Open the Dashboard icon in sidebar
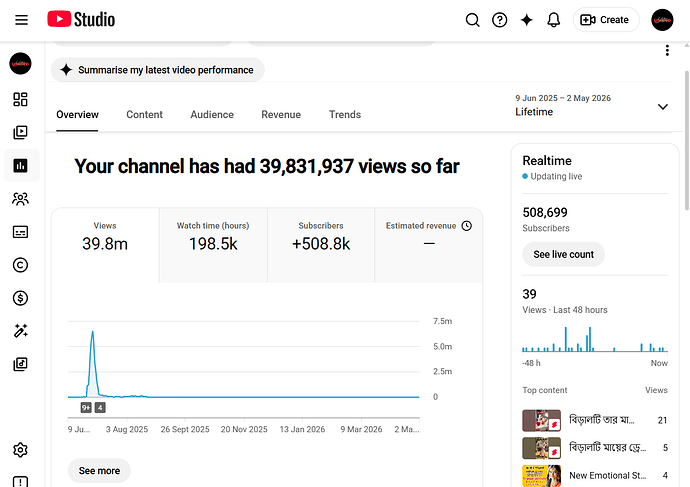The width and height of the screenshot is (690, 487). (x=20, y=99)
